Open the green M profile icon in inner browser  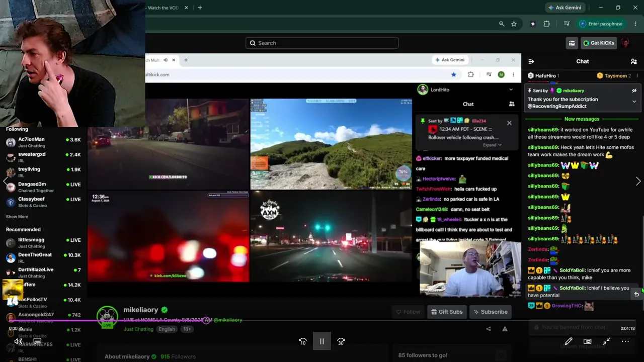[x=501, y=74]
